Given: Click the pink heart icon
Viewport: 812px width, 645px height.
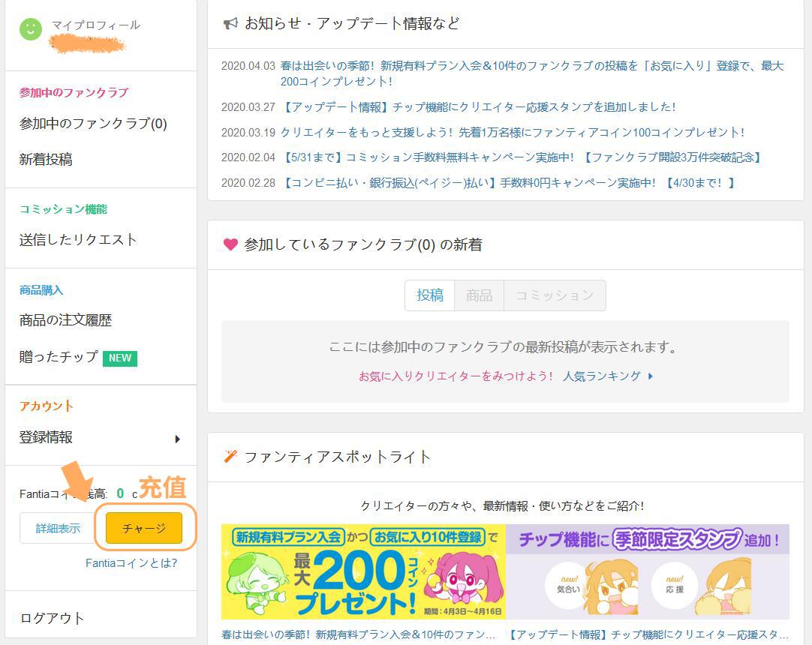Looking at the screenshot, I should click(x=230, y=244).
